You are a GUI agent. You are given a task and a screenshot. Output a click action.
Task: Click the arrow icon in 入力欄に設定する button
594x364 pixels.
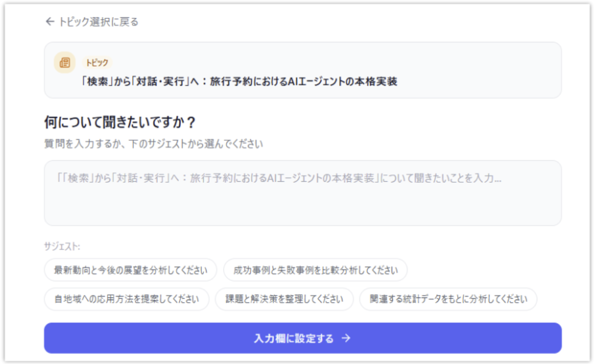pos(346,338)
